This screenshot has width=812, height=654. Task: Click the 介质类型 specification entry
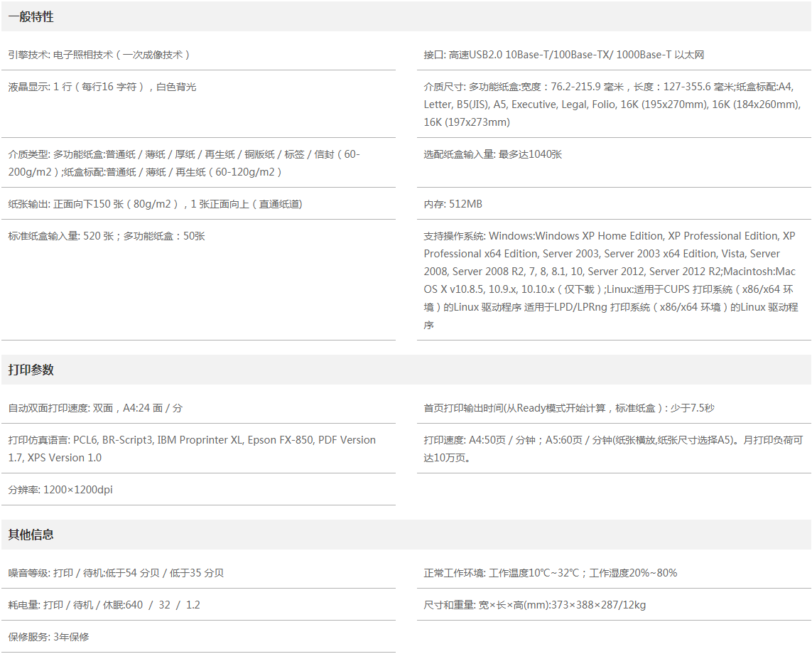[185, 163]
